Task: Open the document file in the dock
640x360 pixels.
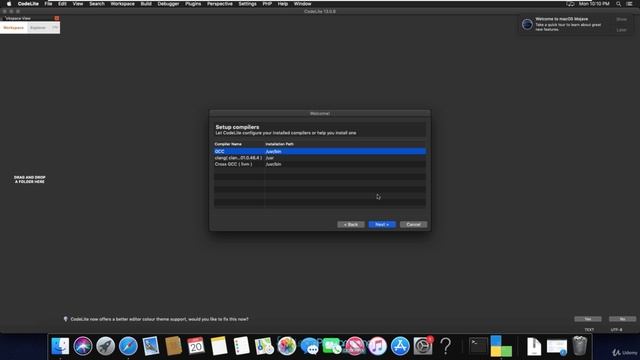Action: tap(534, 346)
